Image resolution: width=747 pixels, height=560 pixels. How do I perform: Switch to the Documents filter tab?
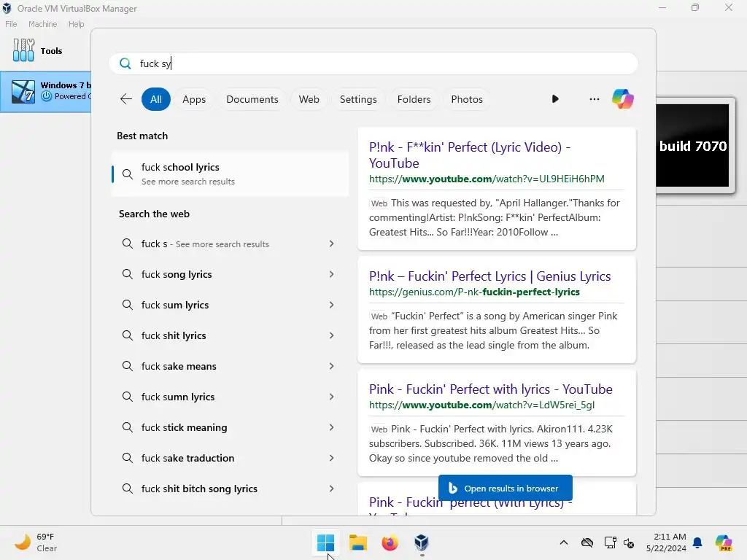(x=252, y=99)
